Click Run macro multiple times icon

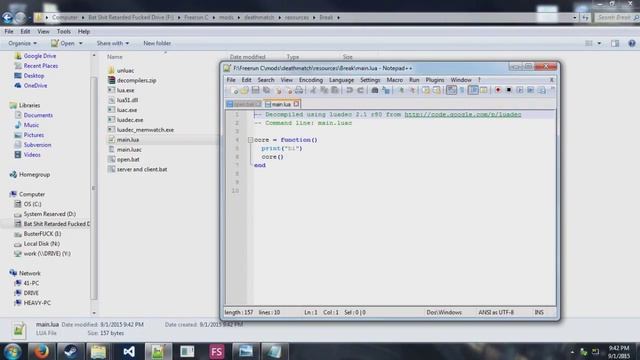(531, 90)
